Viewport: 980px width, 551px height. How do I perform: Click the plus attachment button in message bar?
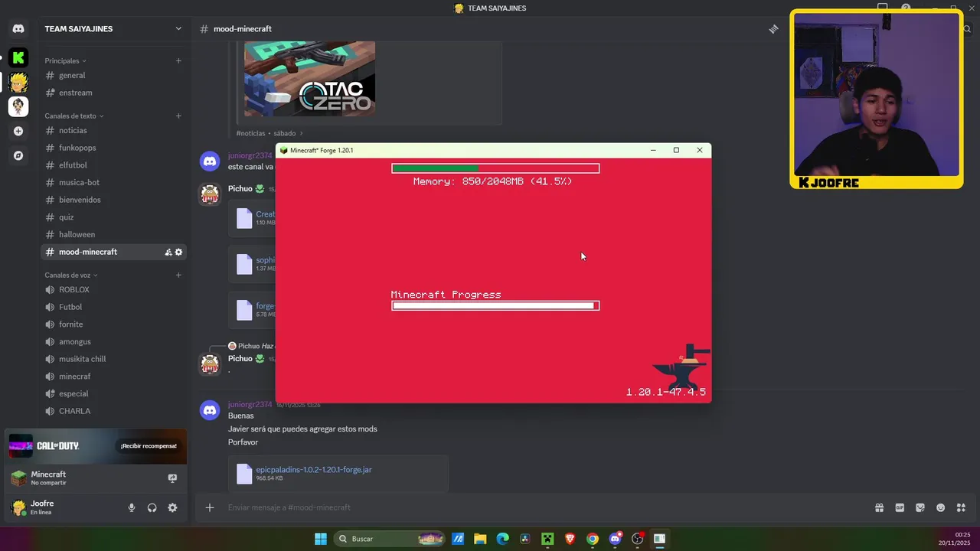pyautogui.click(x=210, y=507)
